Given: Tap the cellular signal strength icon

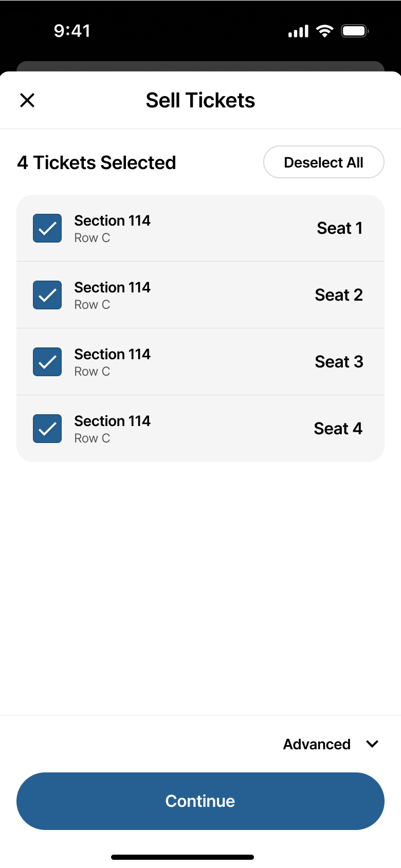Looking at the screenshot, I should coord(298,31).
